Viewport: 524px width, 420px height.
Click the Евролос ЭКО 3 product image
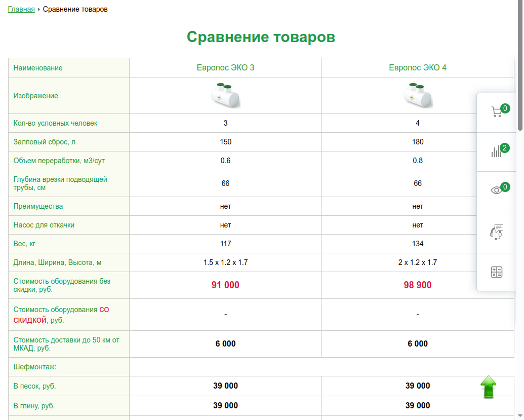pyautogui.click(x=226, y=95)
